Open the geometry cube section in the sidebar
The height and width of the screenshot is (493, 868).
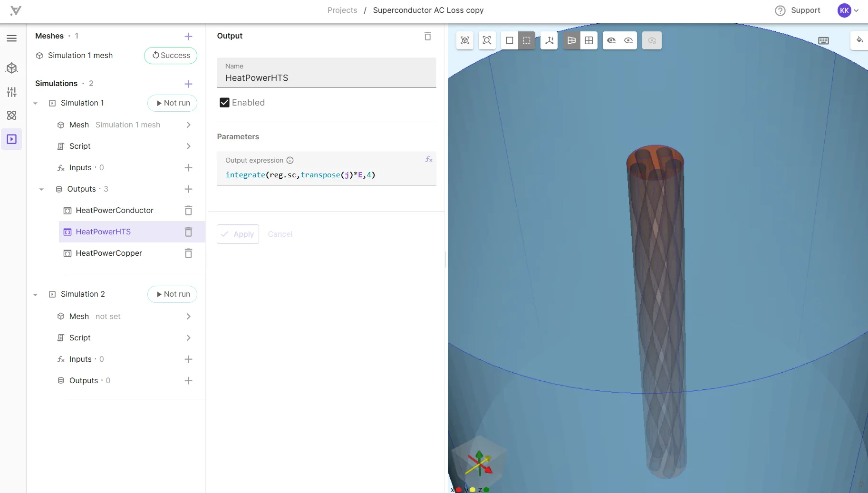(x=12, y=68)
